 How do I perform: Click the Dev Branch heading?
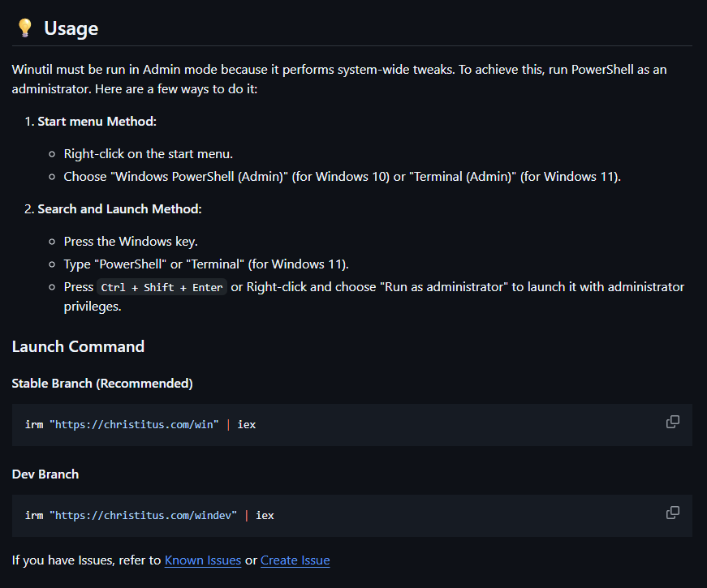click(45, 474)
